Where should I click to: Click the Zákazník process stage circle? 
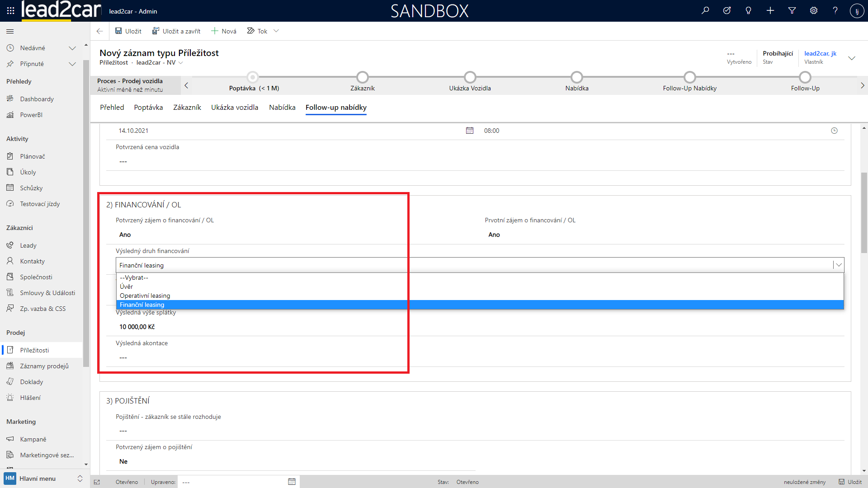point(362,77)
